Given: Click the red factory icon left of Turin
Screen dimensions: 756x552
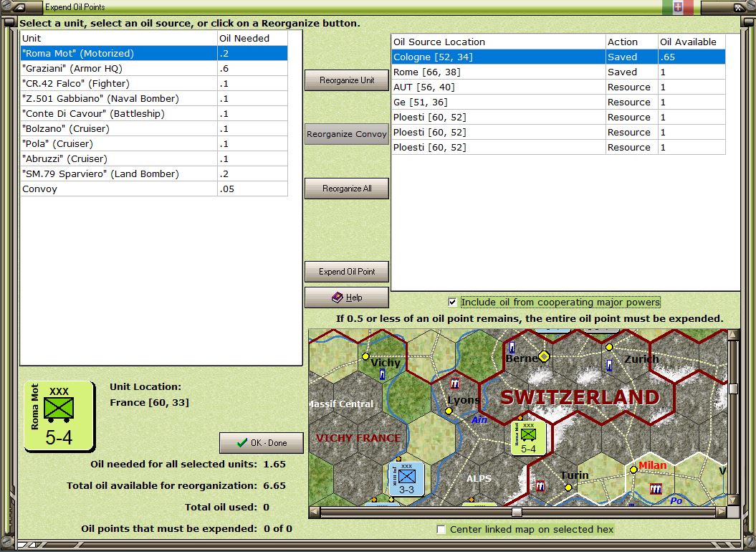Looking at the screenshot, I should [x=540, y=486].
